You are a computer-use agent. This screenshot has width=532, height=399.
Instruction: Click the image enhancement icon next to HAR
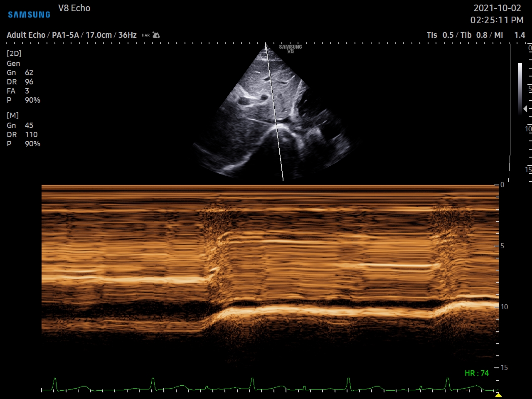coord(156,35)
